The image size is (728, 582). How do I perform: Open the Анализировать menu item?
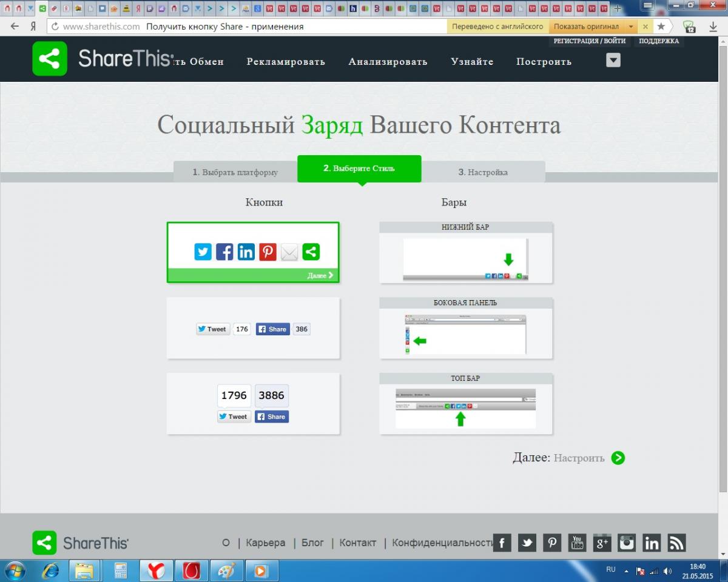point(388,62)
